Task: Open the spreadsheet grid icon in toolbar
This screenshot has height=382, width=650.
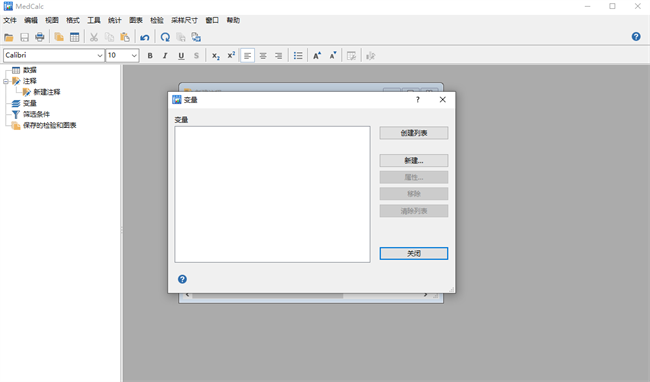Action: (x=75, y=37)
